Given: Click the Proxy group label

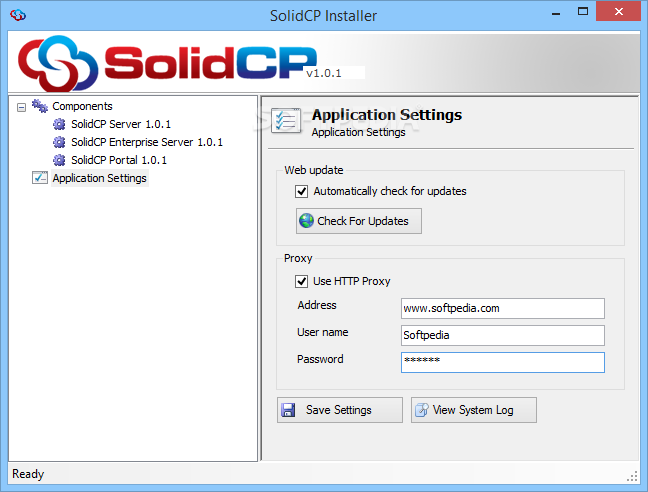Looking at the screenshot, I should click(x=298, y=259).
